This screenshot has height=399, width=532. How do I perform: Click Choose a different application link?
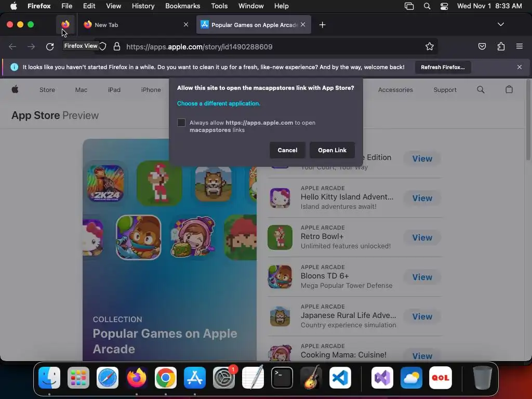(219, 103)
